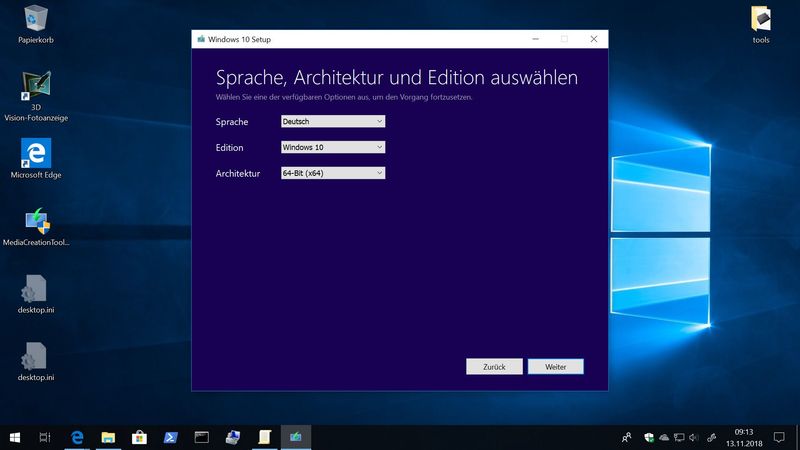Image resolution: width=800 pixels, height=450 pixels.
Task: Click the installer taskbar icon beside command prompt
Action: tap(233, 437)
